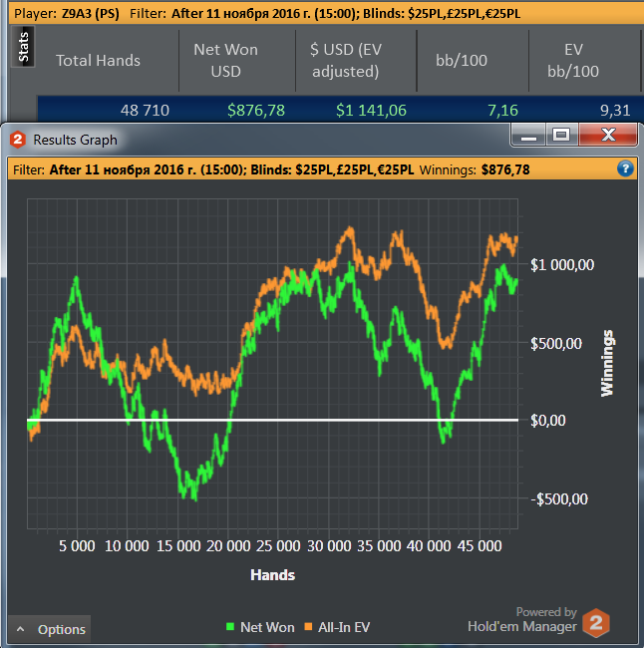Click the Hold'em Manager icon in Results Graph title
Screen dimensions: 644x648
pyautogui.click(x=18, y=140)
